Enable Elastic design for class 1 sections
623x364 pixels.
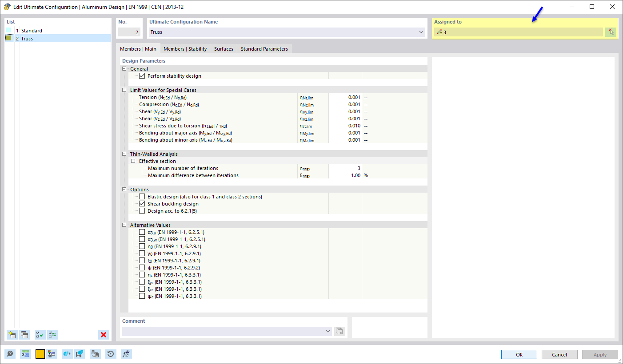[x=142, y=196]
